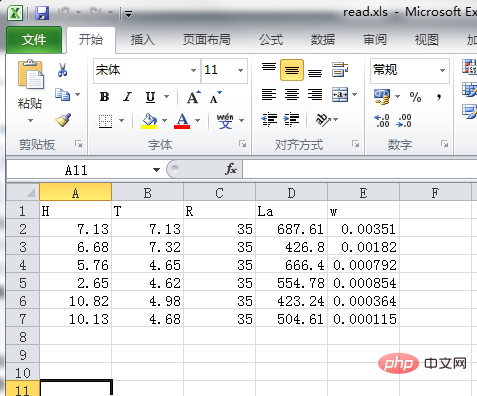Switch to the 公式 tab
477x396 pixels.
pyautogui.click(x=271, y=40)
